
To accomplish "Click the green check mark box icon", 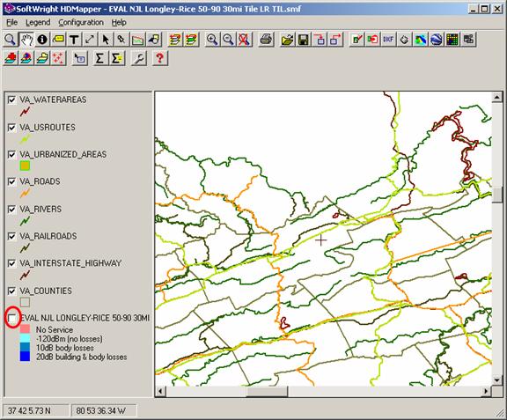I will pos(357,40).
